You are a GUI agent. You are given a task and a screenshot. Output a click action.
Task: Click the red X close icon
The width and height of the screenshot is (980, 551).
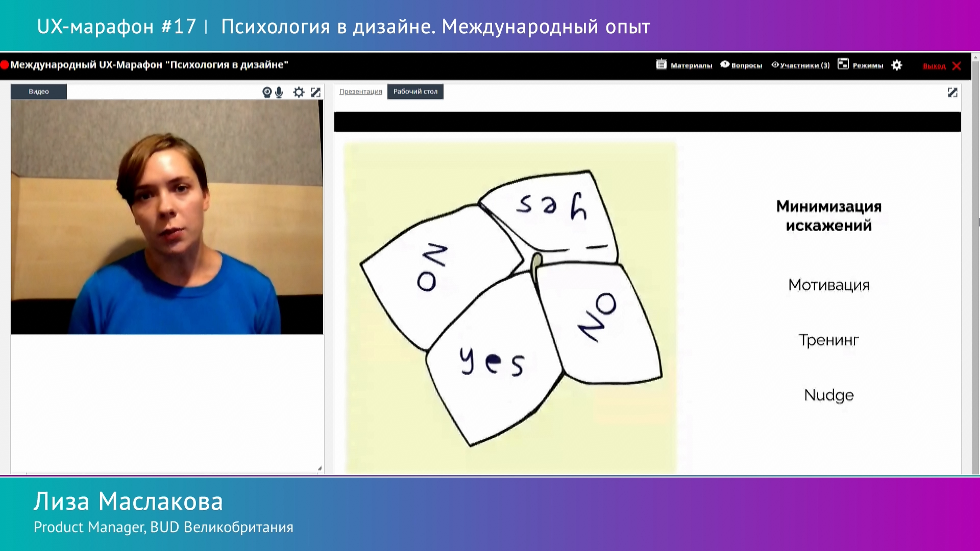(x=957, y=66)
